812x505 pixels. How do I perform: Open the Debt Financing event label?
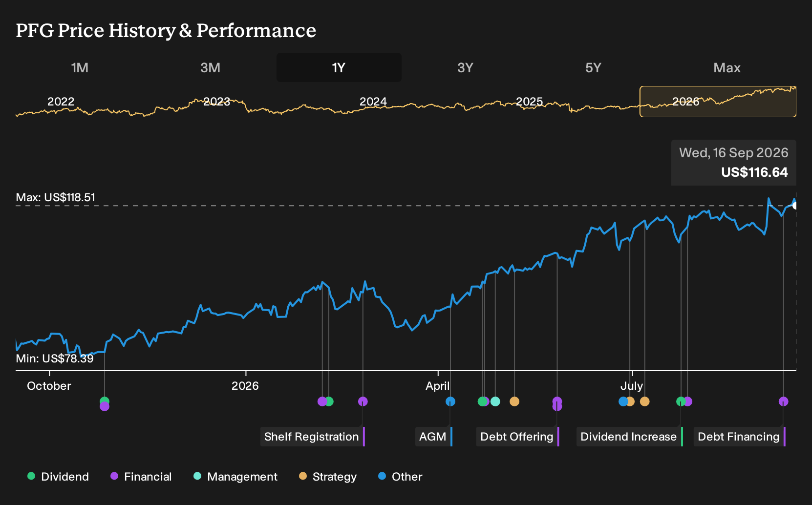(x=740, y=437)
